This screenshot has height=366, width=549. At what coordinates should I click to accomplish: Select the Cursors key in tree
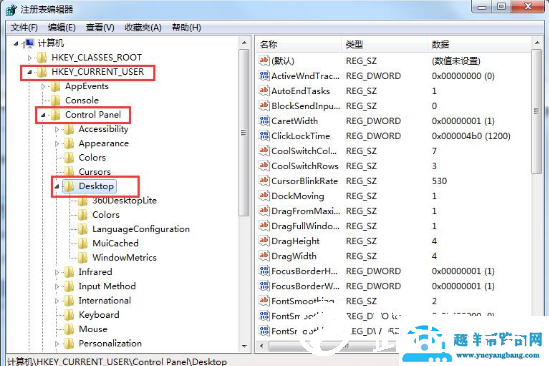coord(95,172)
